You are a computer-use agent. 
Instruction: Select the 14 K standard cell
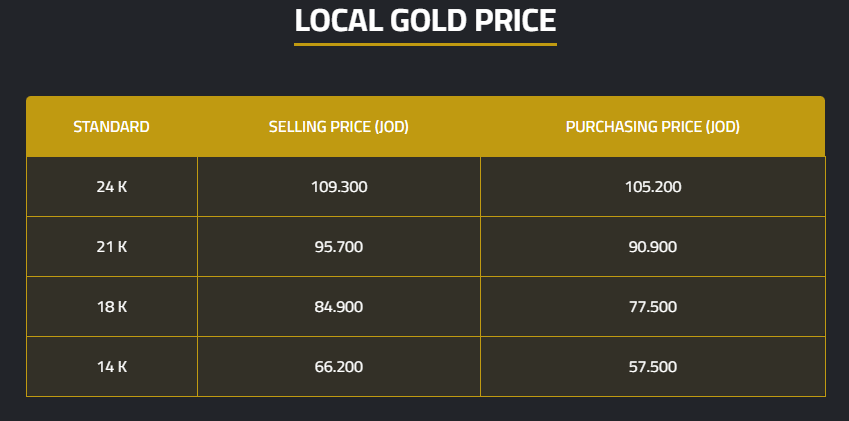112,367
